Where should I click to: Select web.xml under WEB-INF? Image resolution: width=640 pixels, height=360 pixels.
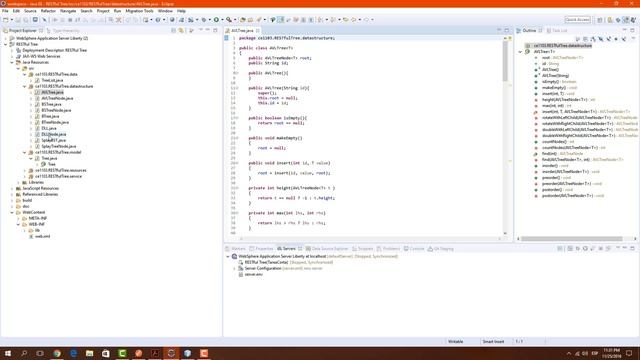coord(42,236)
